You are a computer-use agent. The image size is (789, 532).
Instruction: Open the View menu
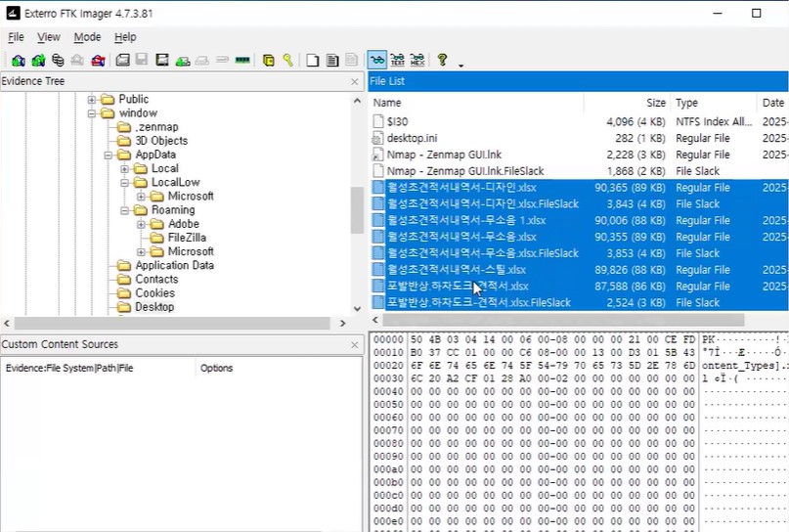click(48, 37)
